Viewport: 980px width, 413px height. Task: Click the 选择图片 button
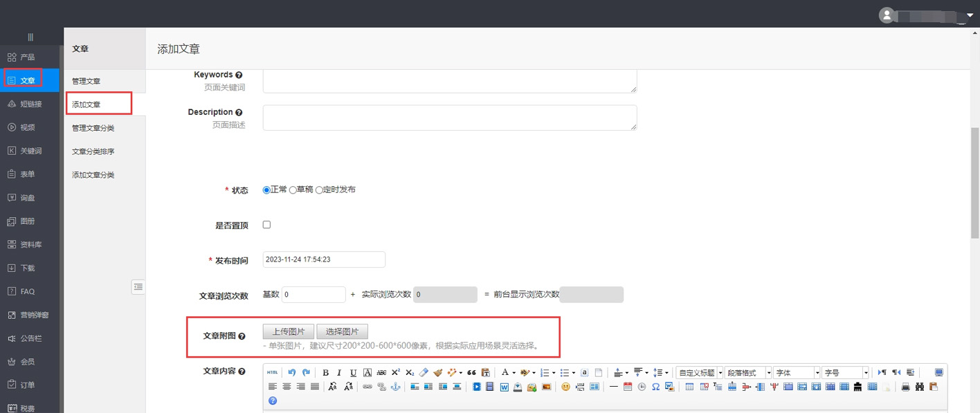342,331
